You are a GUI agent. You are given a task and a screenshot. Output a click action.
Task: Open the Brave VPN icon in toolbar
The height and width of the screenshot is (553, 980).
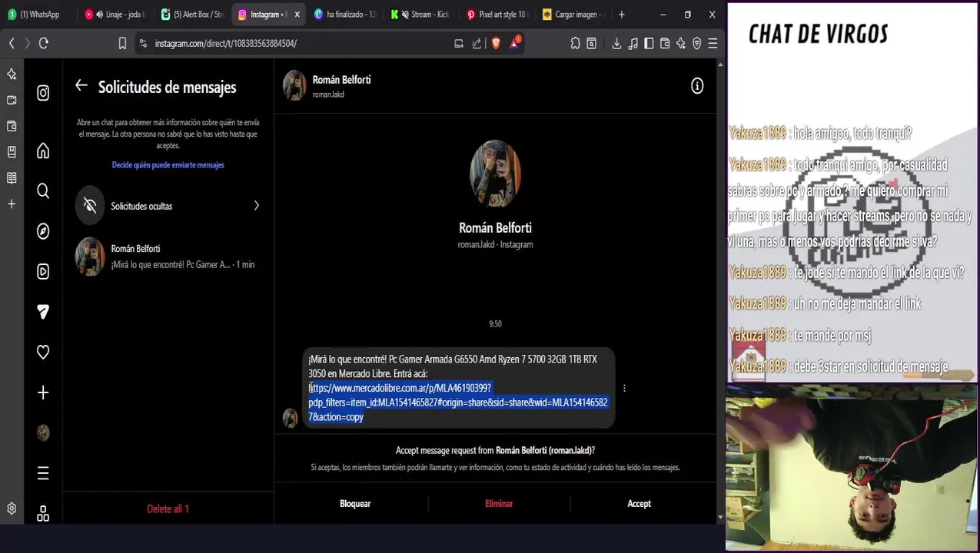[697, 44]
